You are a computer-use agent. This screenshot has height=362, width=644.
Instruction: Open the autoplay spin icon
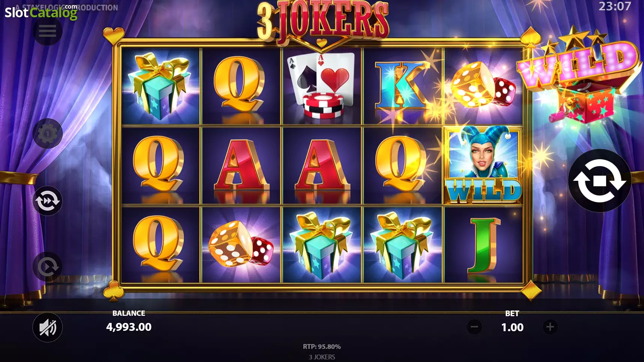(x=47, y=267)
